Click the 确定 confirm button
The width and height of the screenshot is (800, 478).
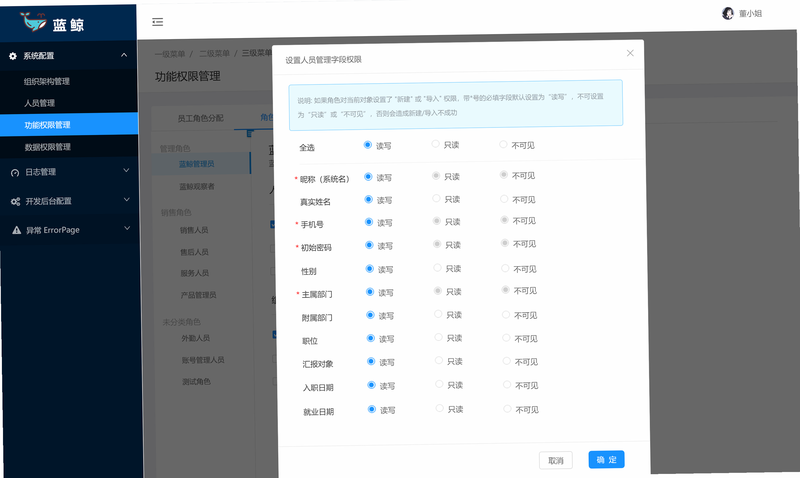pos(606,460)
